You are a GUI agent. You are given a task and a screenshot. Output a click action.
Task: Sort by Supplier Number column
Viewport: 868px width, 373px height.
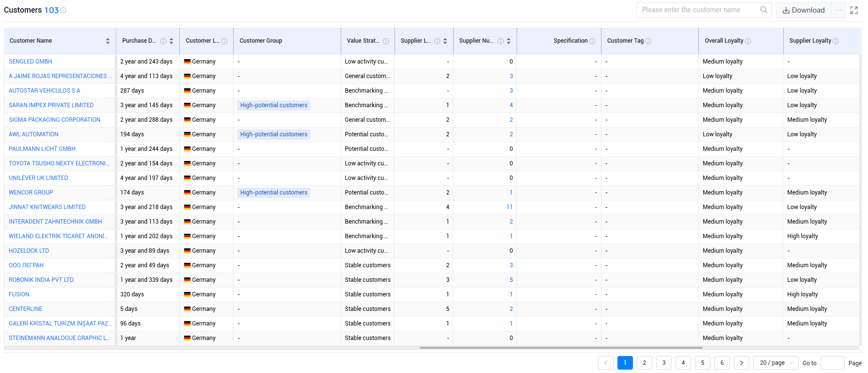pos(508,41)
